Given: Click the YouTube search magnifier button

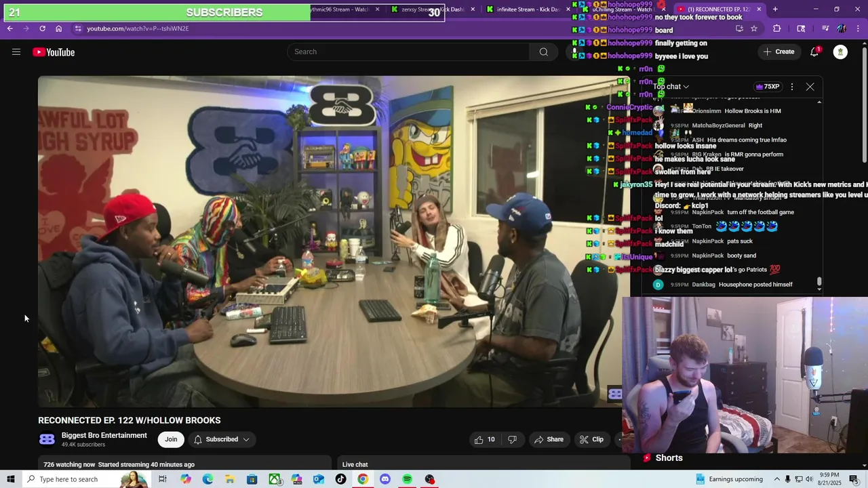Looking at the screenshot, I should 543,52.
